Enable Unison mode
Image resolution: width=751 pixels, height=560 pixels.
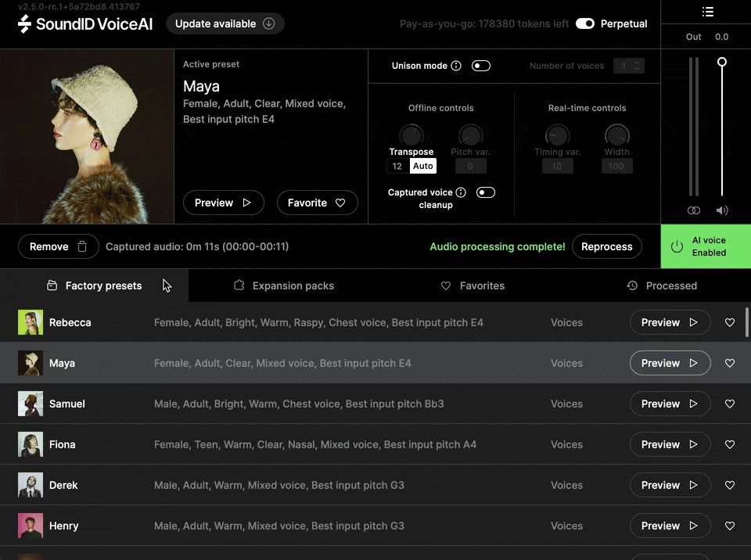click(481, 66)
